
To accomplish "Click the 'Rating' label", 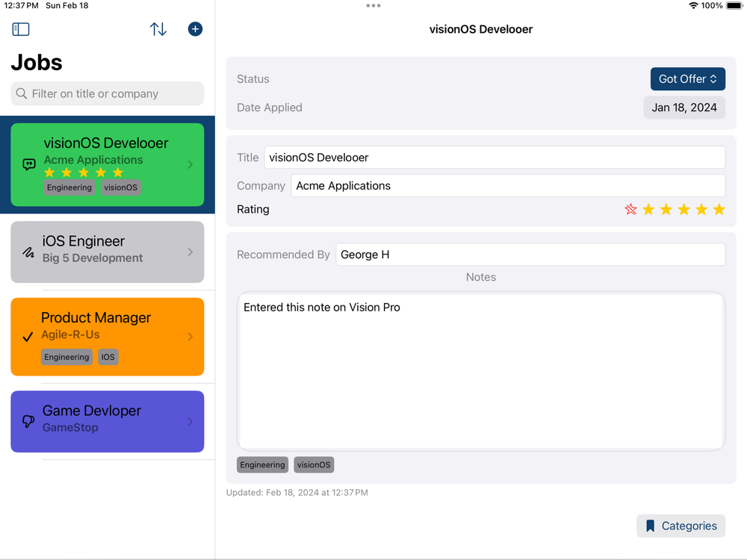I will (x=253, y=210).
